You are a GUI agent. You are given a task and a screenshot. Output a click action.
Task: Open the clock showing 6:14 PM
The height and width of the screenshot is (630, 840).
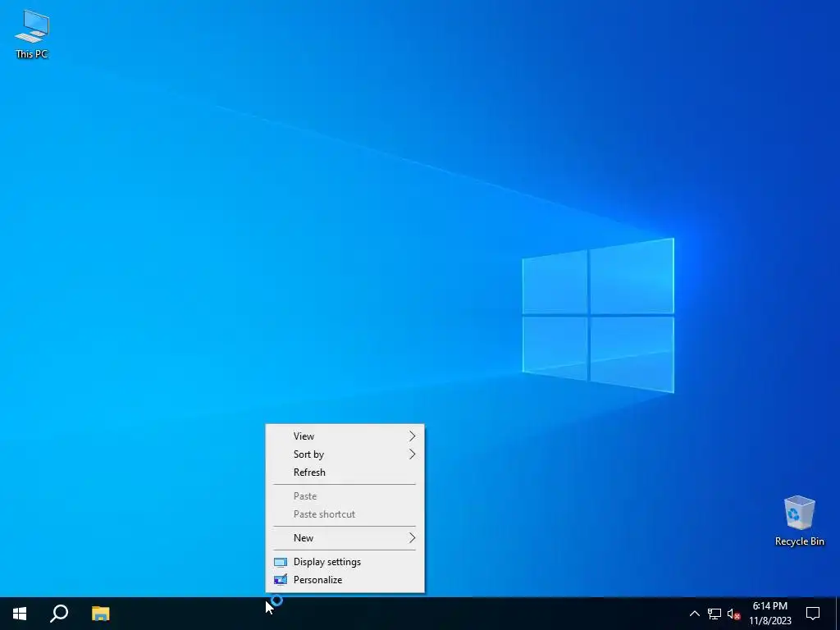pos(769,614)
